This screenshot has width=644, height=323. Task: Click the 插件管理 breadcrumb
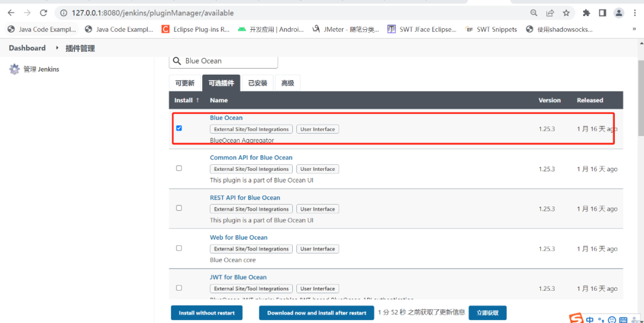(80, 48)
